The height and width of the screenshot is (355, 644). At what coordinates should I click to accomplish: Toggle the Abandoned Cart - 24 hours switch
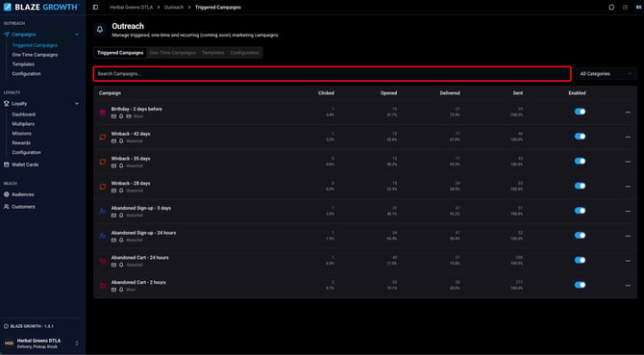[580, 260]
